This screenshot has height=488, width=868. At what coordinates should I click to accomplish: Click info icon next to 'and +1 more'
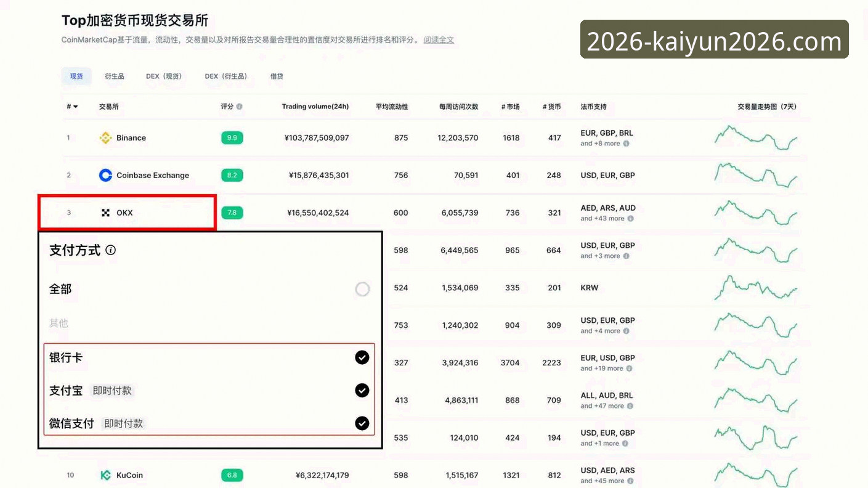point(625,444)
